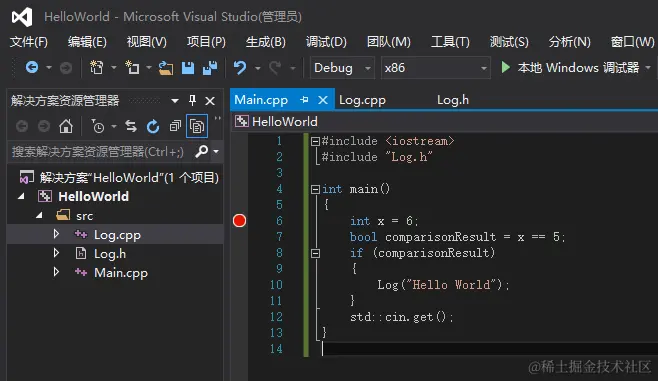Click the greyed Redo arrow icon
This screenshot has height=381, width=658.
click(275, 68)
